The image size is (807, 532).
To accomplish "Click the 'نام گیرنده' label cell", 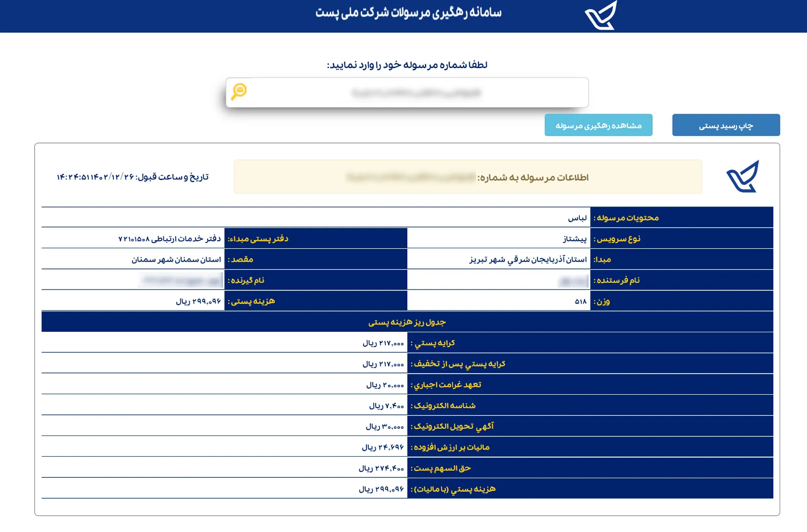I will point(316,280).
